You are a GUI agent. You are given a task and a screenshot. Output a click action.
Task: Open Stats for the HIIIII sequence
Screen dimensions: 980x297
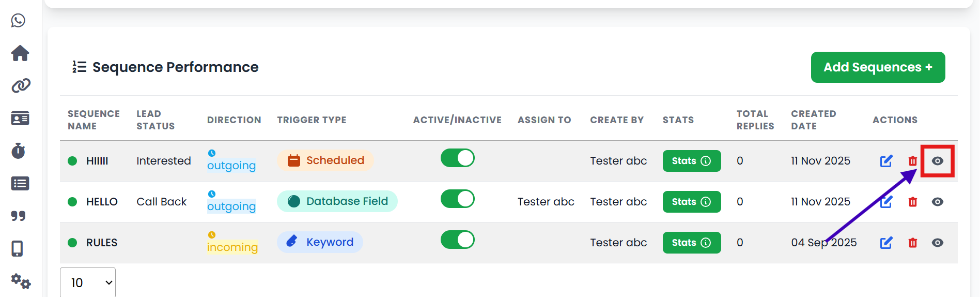[x=691, y=161]
